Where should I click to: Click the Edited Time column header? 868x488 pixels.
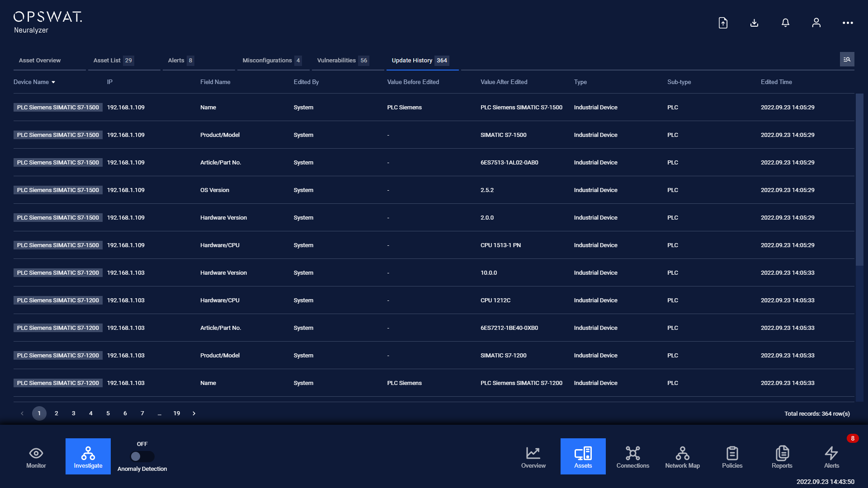[x=776, y=82]
